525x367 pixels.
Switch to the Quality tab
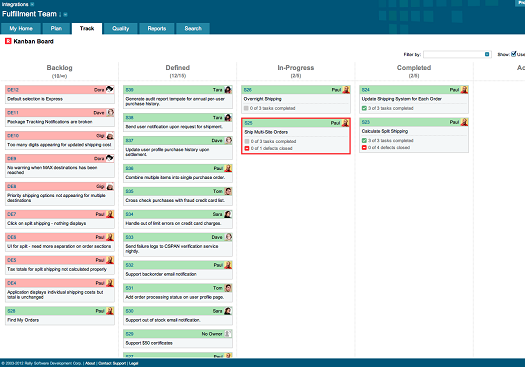121,28
